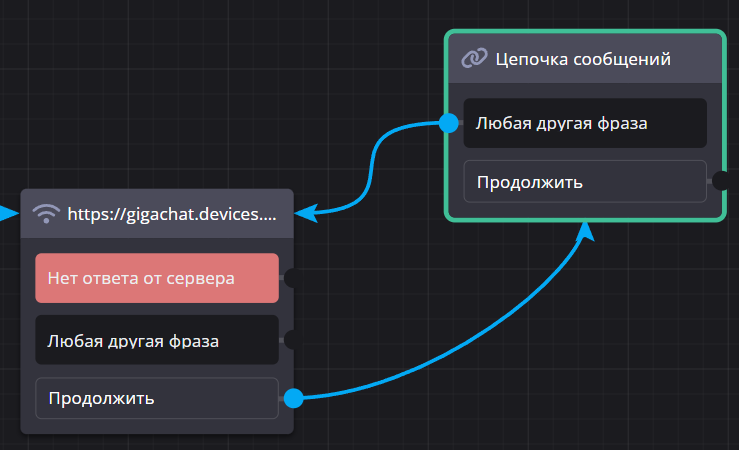739x450 pixels.
Task: Click Продолжить in the Цепочка сообщений node
Action: click(585, 182)
